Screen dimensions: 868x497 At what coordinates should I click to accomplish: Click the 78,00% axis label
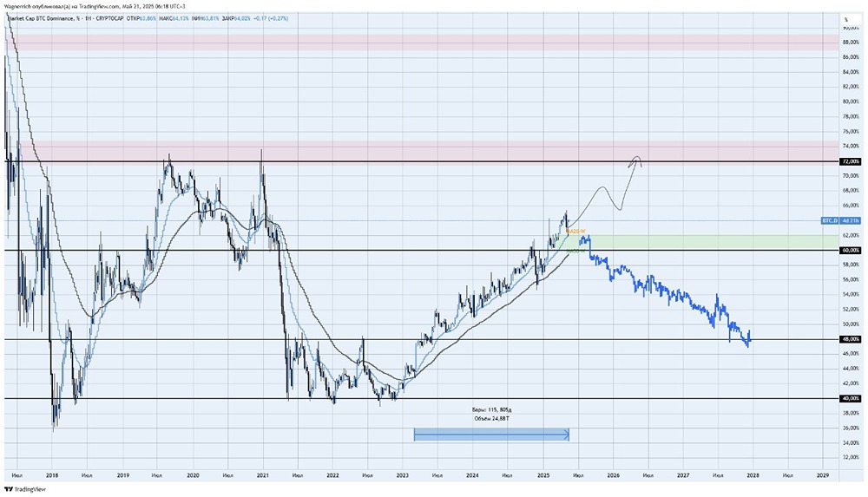pos(851,117)
